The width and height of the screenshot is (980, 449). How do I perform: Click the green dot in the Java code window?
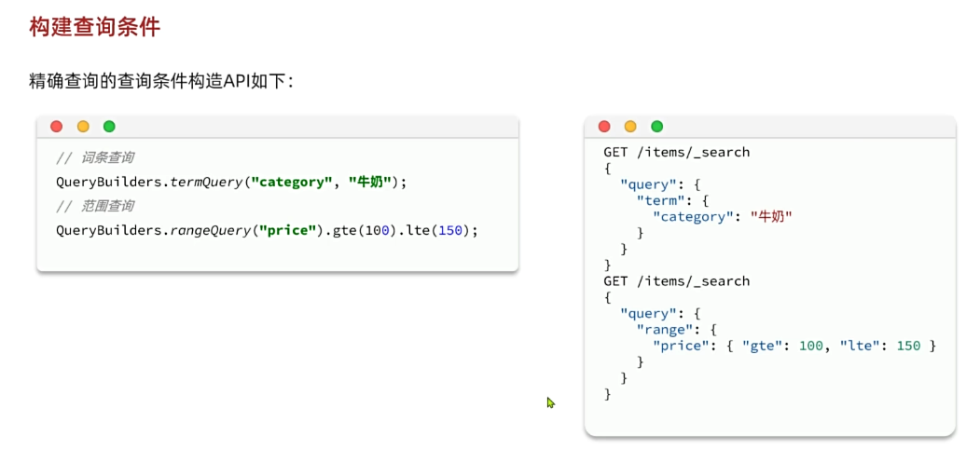[x=109, y=127]
